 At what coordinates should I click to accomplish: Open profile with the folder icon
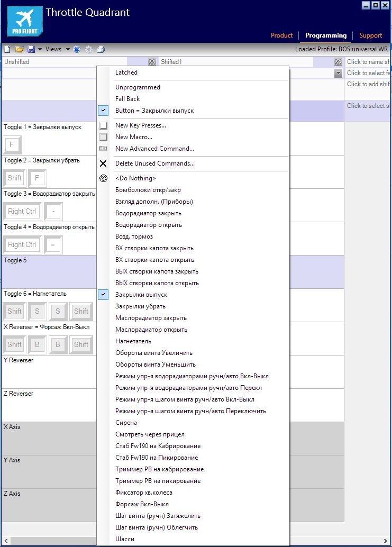click(x=19, y=49)
